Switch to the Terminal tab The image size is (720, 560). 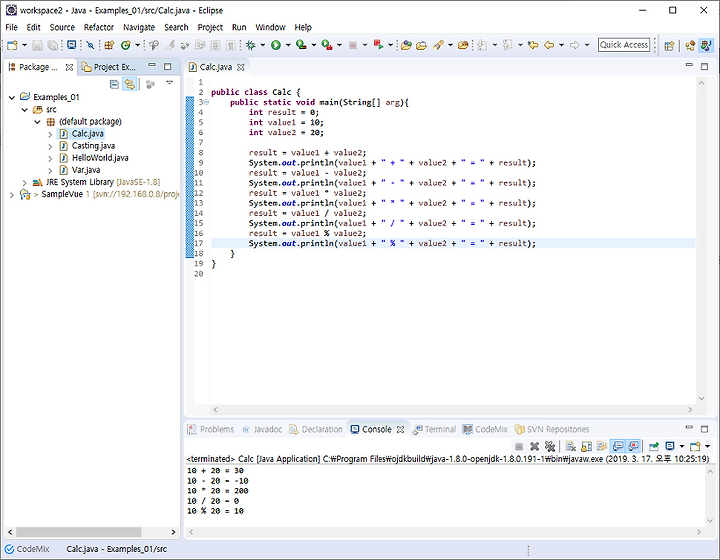pyautogui.click(x=434, y=430)
